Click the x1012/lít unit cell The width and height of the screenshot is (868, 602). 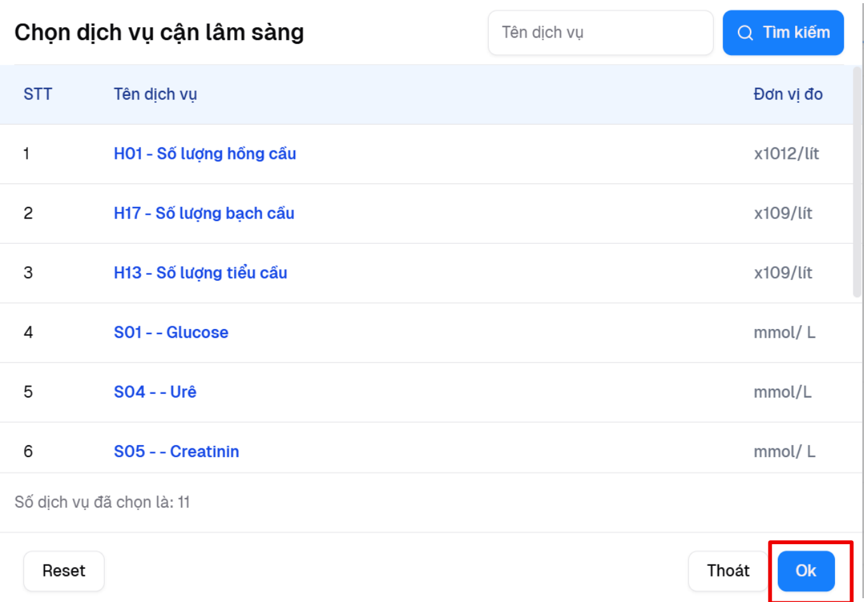pos(786,154)
